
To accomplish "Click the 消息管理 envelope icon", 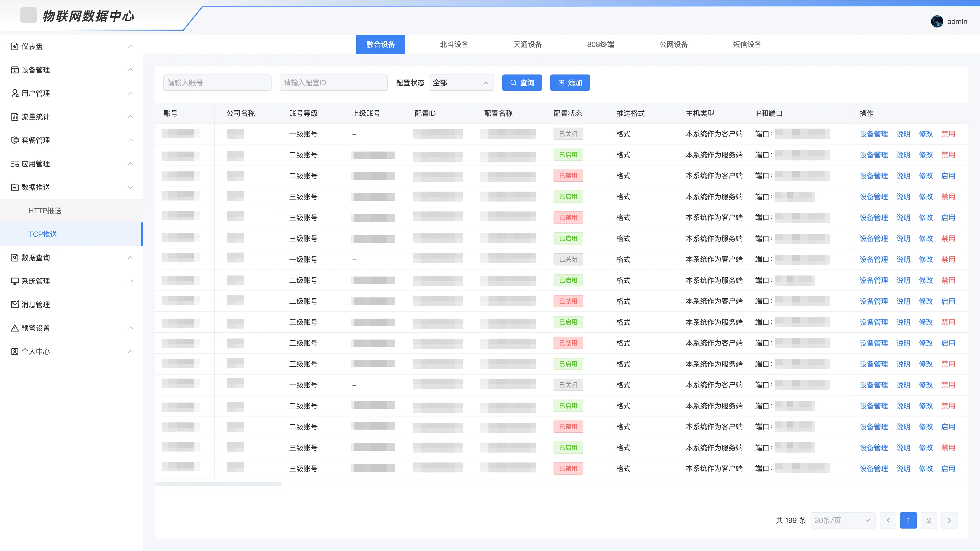I will pos(15,305).
